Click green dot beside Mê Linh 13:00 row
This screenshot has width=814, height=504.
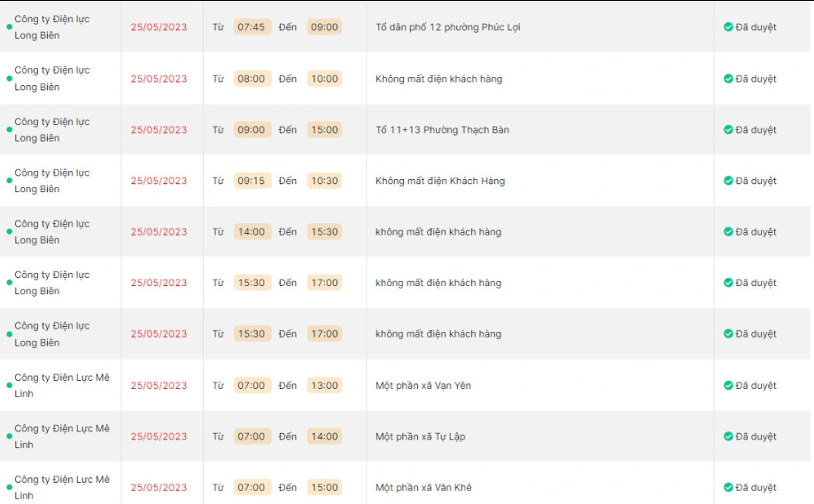tap(10, 386)
